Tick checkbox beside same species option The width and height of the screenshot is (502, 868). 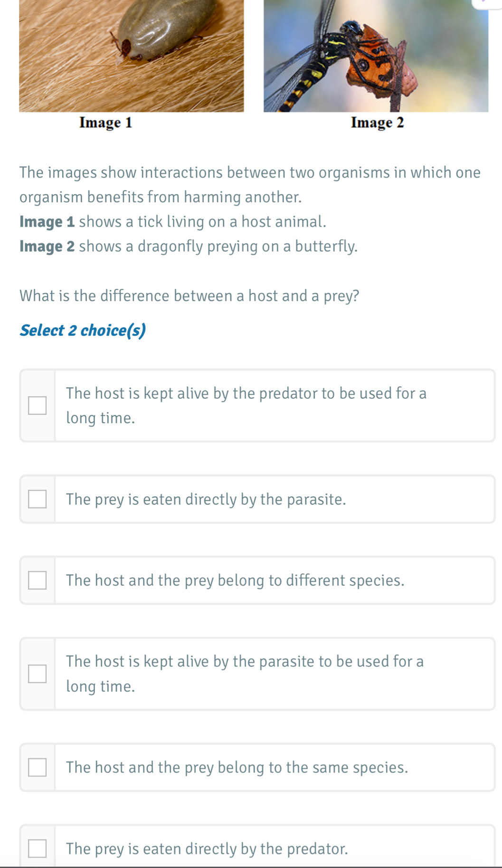point(37,767)
